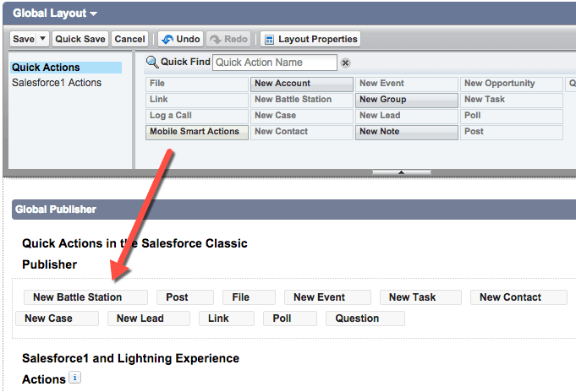Viewport: 576px width, 392px height.
Task: Select the Link palette item
Action: [197, 100]
